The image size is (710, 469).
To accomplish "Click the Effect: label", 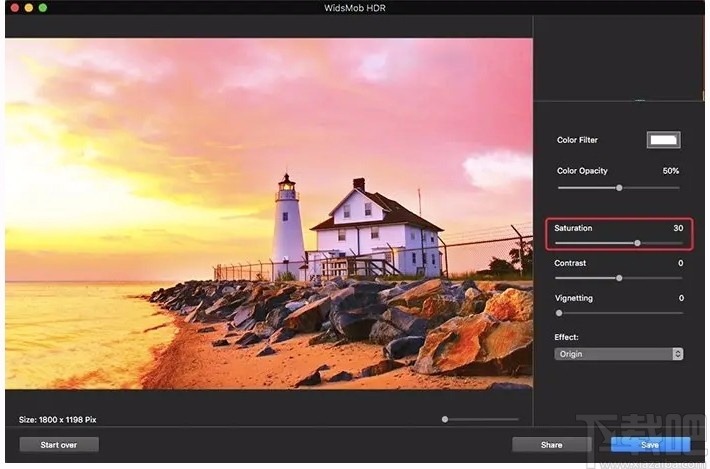I will (x=566, y=337).
